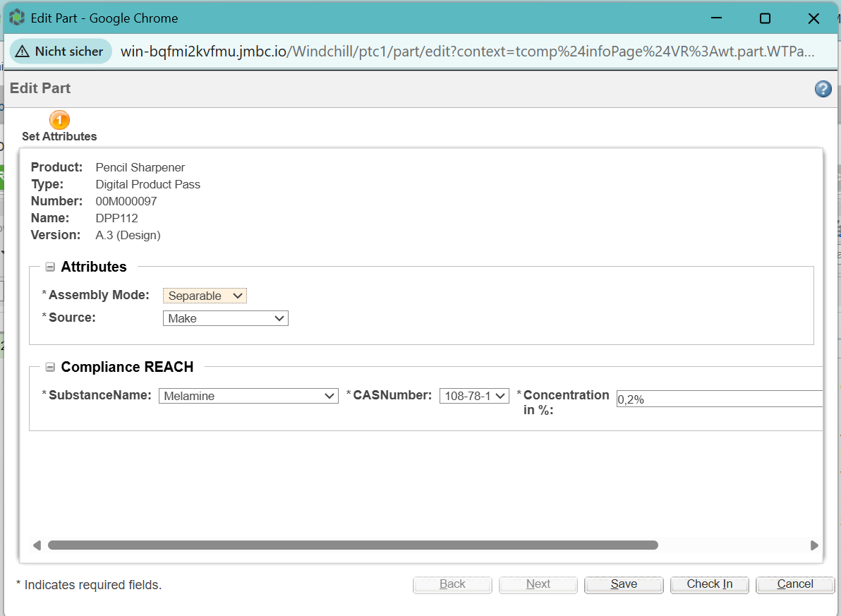The height and width of the screenshot is (616, 841).
Task: Click the left scroll arrow below the form
Action: (x=37, y=545)
